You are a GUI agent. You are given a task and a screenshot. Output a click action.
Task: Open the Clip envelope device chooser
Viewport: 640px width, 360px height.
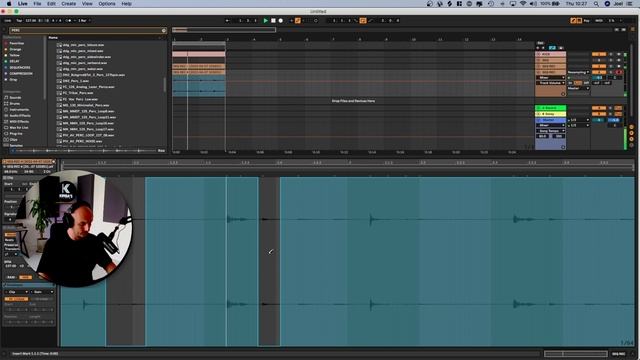[17, 292]
